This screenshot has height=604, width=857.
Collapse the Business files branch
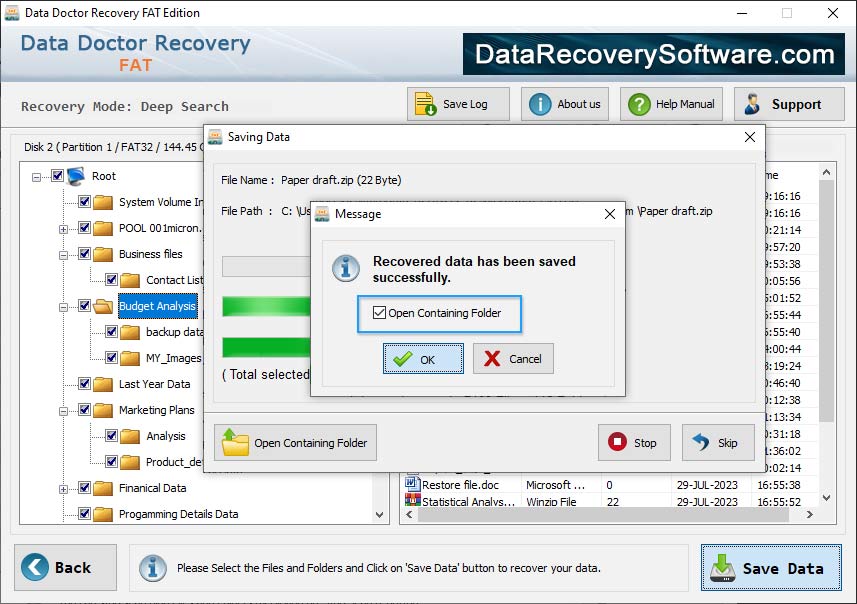[x=62, y=255]
